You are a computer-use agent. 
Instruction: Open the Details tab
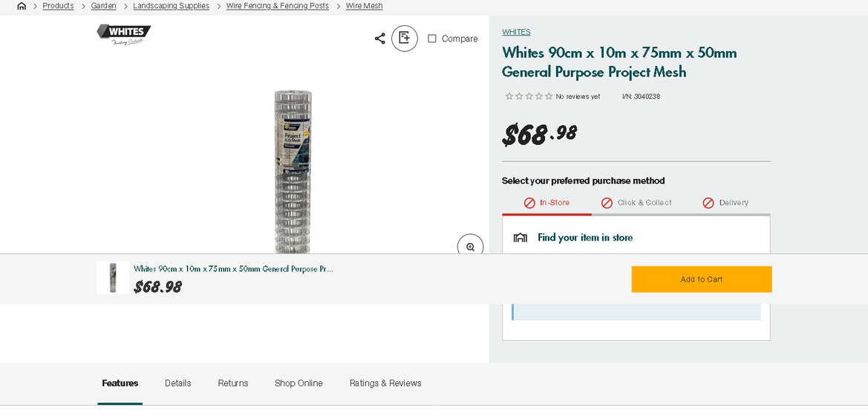pyautogui.click(x=178, y=383)
